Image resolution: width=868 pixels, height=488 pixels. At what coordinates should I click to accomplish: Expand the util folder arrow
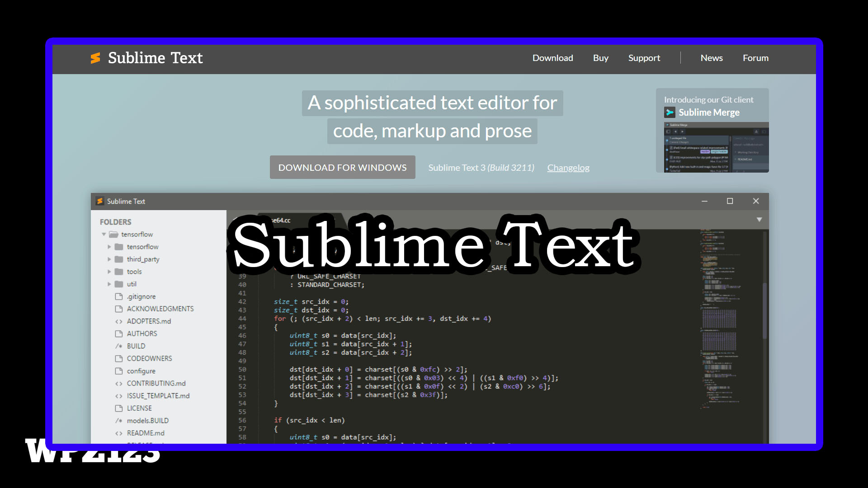109,284
